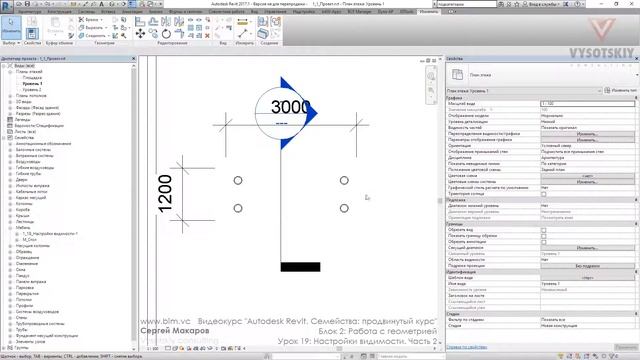Open the Аннотации ribbon tab
The width and height of the screenshot is (640, 360).
(132, 12)
